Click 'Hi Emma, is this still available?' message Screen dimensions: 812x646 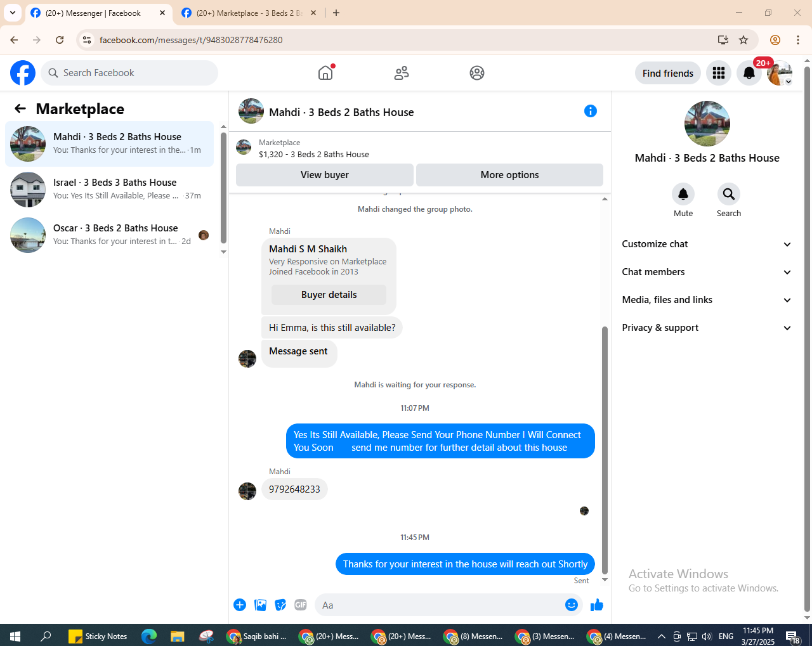332,328
